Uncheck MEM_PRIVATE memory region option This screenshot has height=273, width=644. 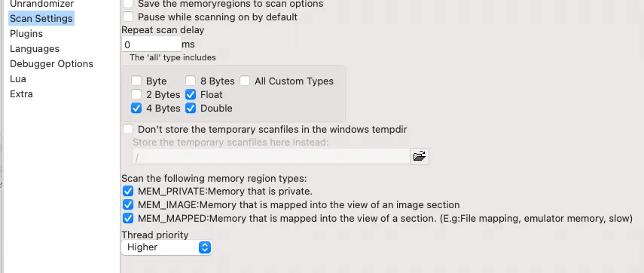(128, 192)
